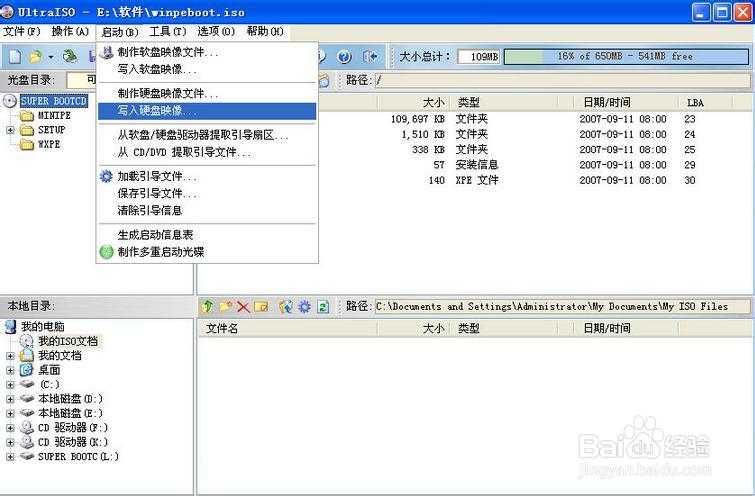Click the 1,510 KB size cell
The width and height of the screenshot is (755, 496).
coord(423,134)
